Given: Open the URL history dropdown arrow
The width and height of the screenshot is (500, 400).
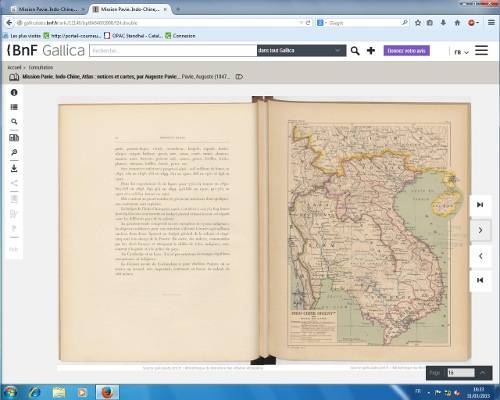Looking at the screenshot, I should 301,23.
